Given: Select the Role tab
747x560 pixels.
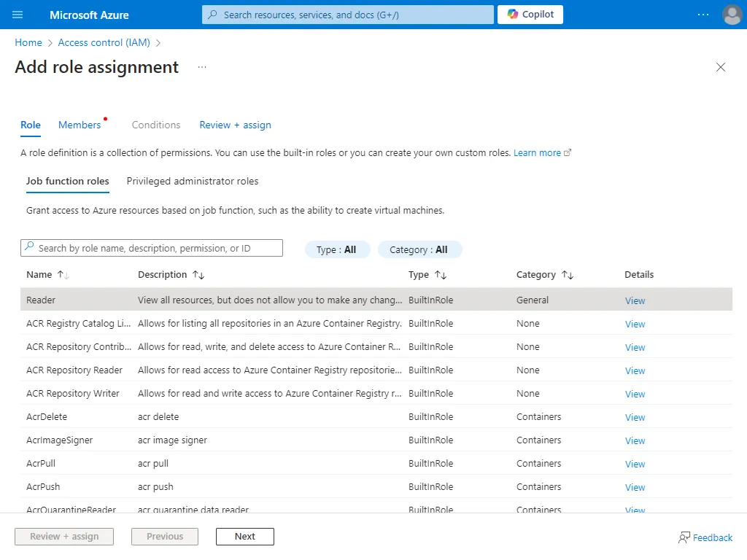Looking at the screenshot, I should pyautogui.click(x=31, y=125).
